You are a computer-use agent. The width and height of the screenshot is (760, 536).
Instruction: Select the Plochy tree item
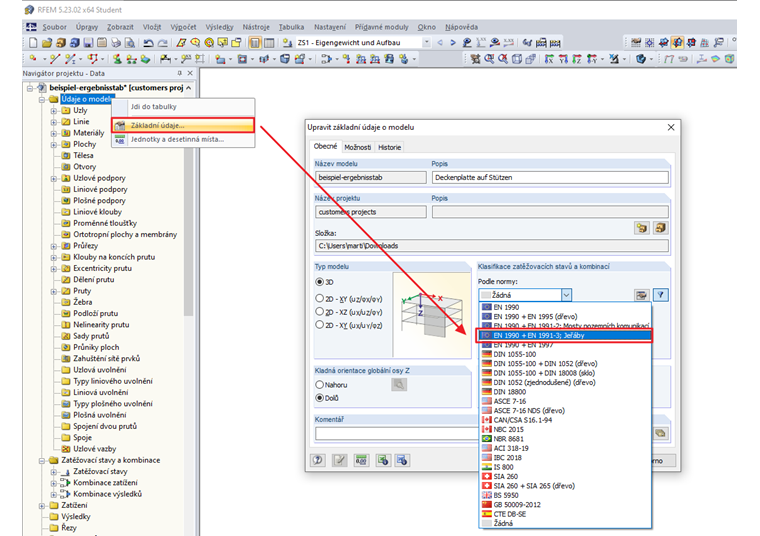[x=85, y=144]
